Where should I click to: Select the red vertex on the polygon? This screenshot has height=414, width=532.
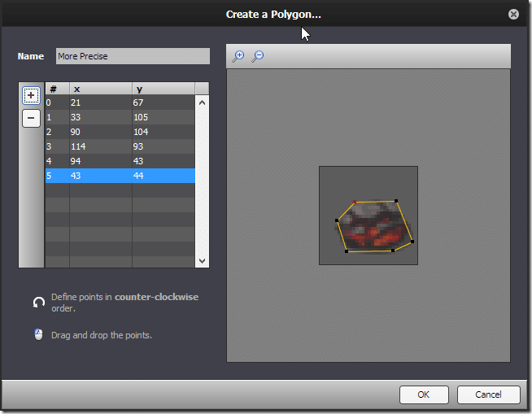point(355,202)
